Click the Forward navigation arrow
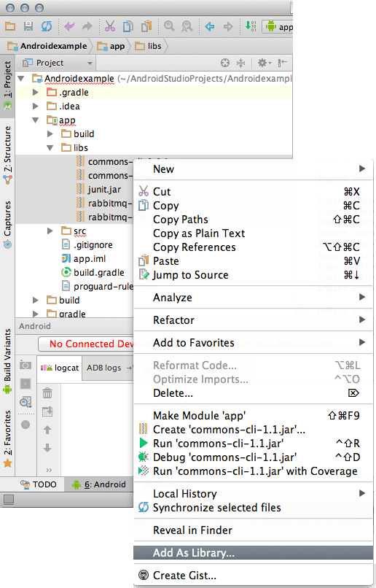Screen dimensions: 376x588 227,26
